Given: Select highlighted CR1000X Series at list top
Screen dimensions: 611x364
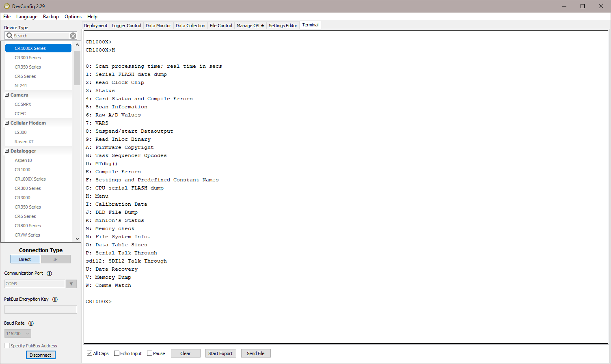Looking at the screenshot, I should click(38, 48).
